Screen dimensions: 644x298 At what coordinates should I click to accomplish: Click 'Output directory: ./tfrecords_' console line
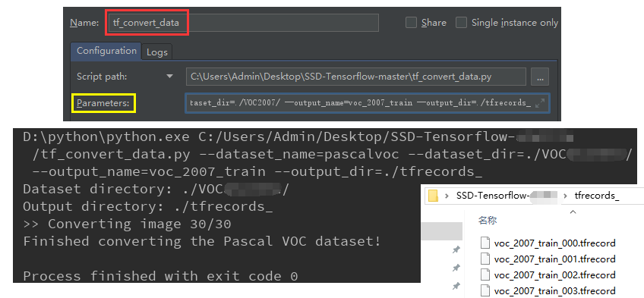148,206
